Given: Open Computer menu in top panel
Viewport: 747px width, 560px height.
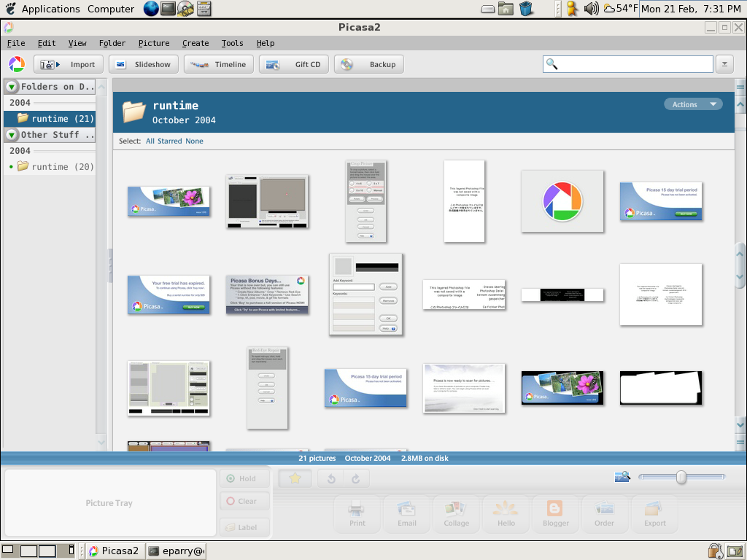Looking at the screenshot, I should click(111, 9).
